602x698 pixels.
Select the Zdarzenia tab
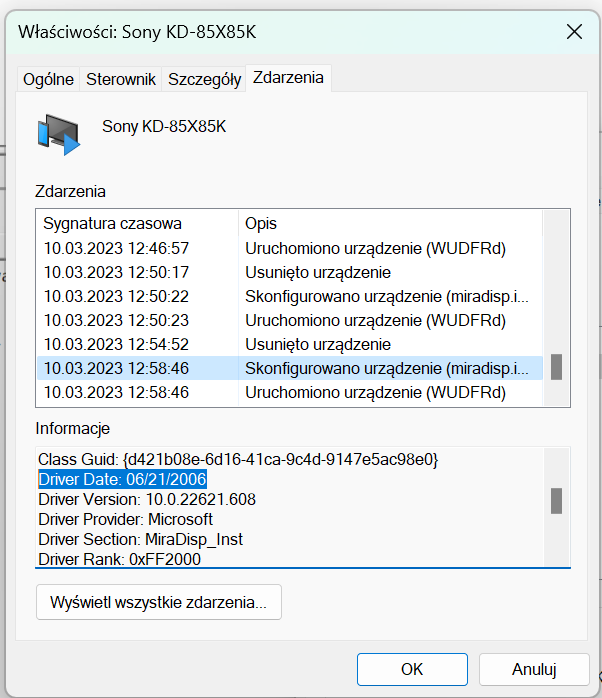pyautogui.click(x=288, y=78)
